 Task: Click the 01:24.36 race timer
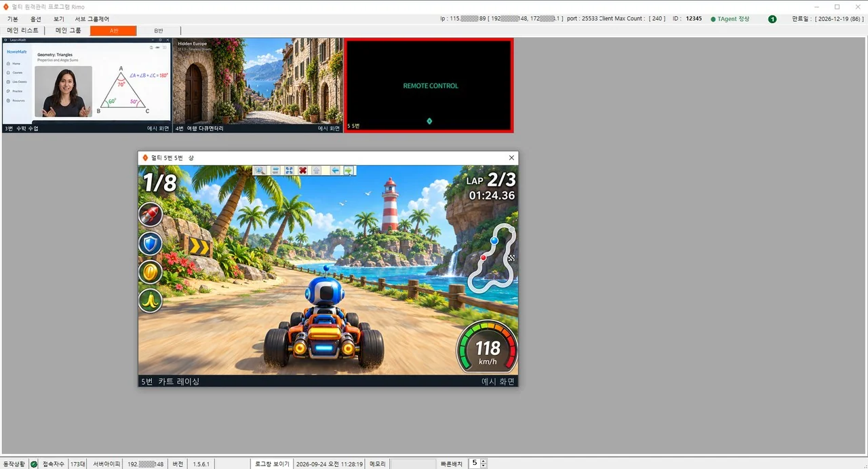point(492,195)
